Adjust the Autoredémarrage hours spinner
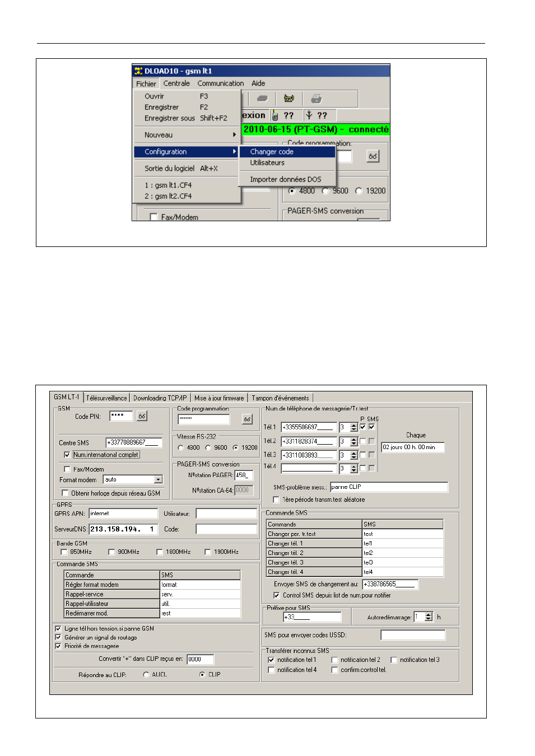Image resolution: width=535 pixels, height=756 pixels. tap(429, 617)
